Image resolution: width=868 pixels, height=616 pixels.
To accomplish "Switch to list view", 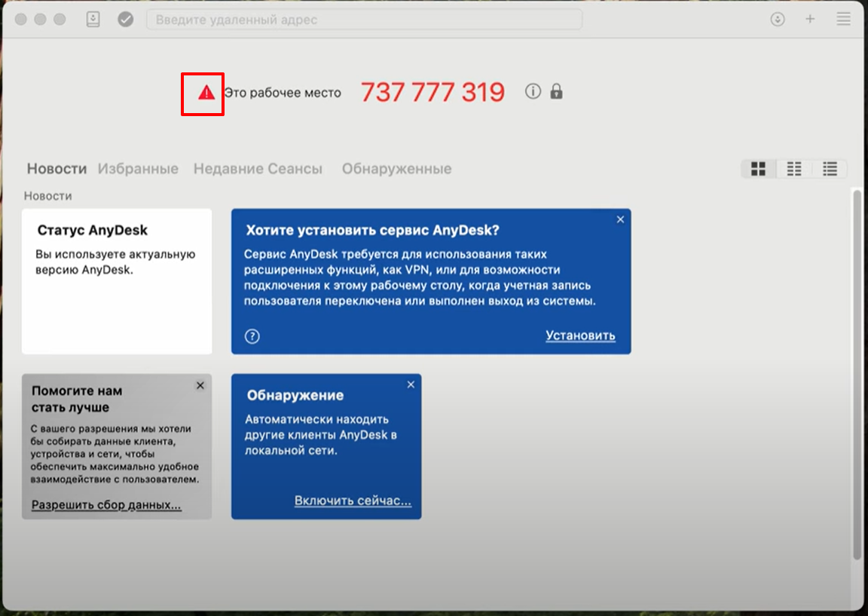I will point(830,169).
